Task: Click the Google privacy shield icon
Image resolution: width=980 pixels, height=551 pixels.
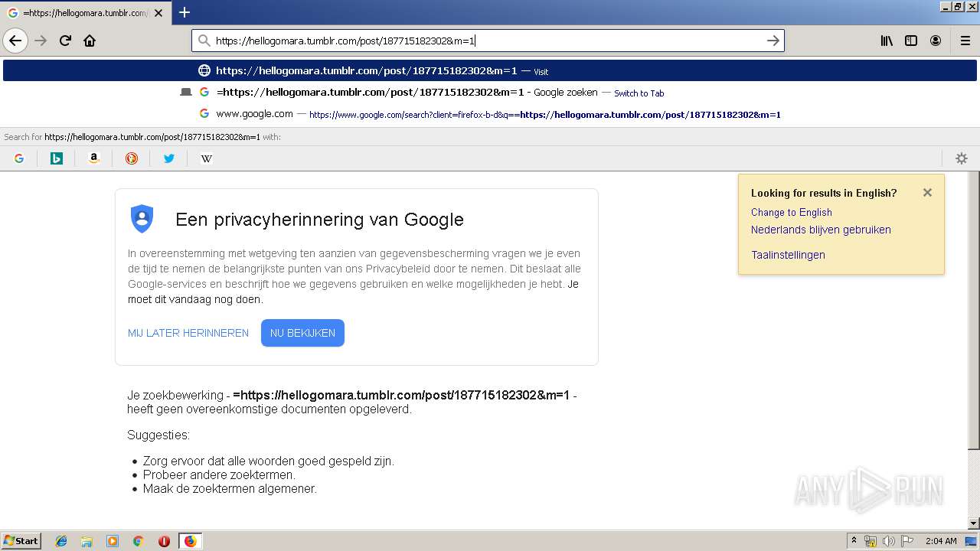Action: [142, 219]
